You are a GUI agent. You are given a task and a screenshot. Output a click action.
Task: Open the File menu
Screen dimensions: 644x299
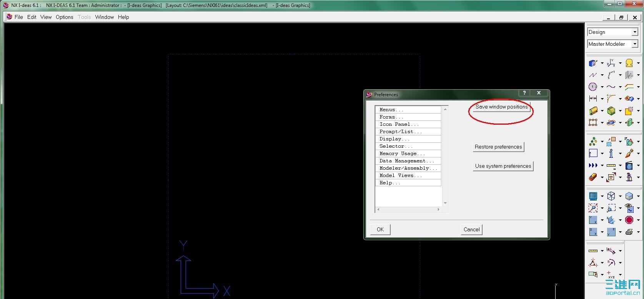pyautogui.click(x=18, y=17)
